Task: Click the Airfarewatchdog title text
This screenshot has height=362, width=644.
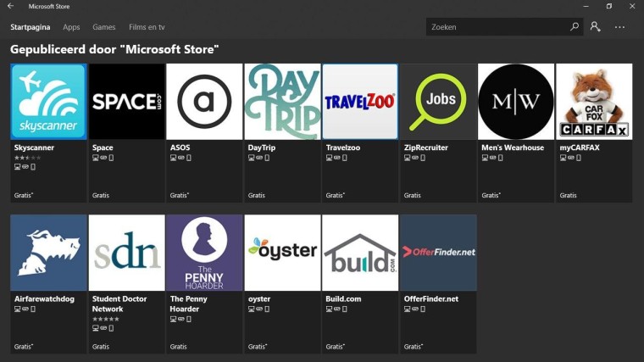Action: (x=44, y=298)
